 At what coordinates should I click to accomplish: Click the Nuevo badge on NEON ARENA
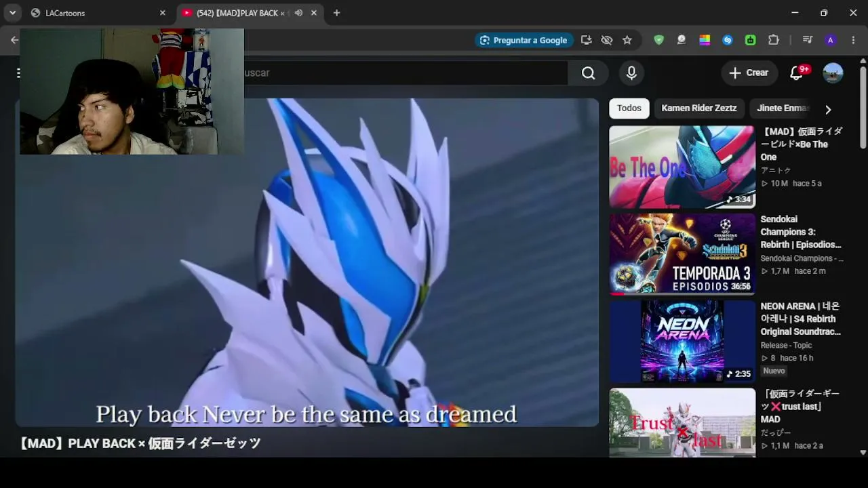point(774,371)
